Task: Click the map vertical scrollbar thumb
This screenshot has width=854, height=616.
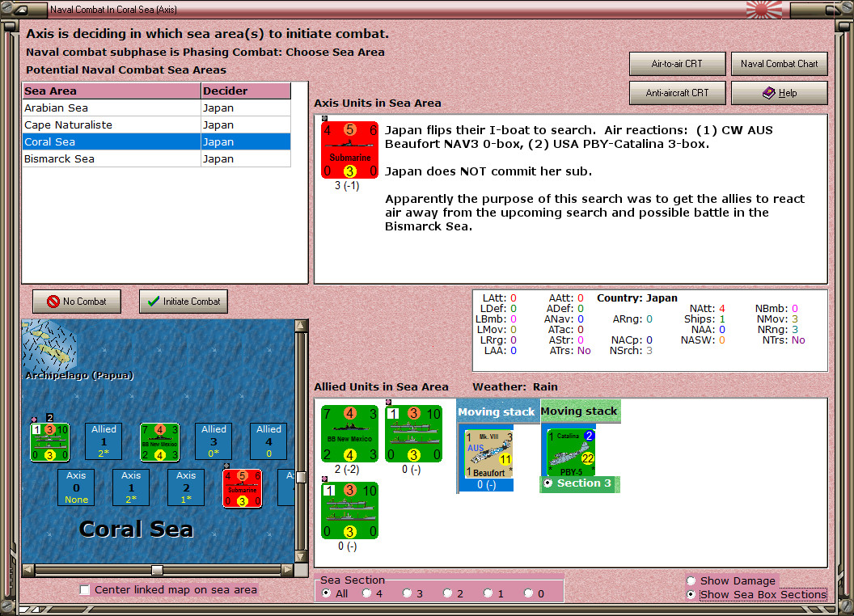Action: pos(301,478)
